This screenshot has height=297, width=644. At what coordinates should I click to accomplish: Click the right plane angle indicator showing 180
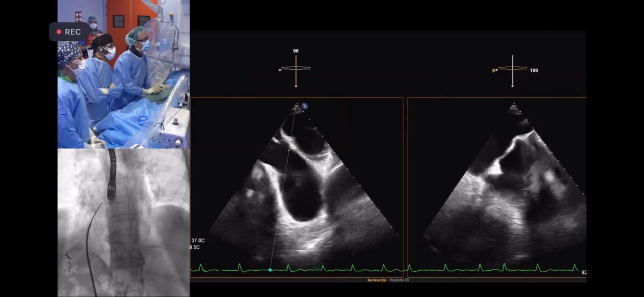[515, 69]
